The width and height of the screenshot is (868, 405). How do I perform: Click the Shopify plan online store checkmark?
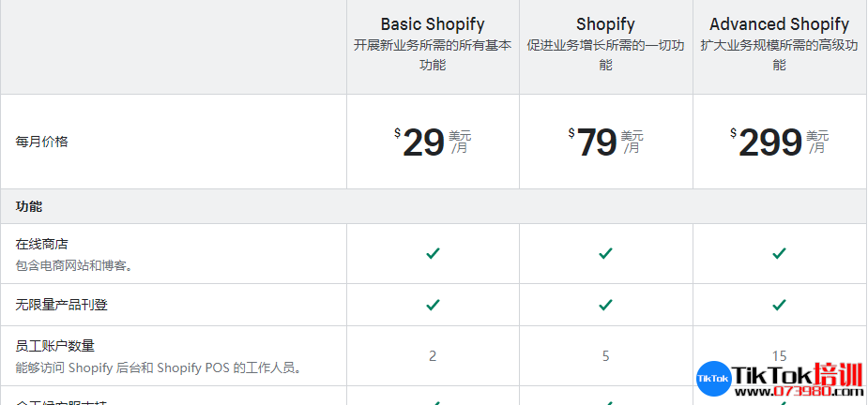605,253
